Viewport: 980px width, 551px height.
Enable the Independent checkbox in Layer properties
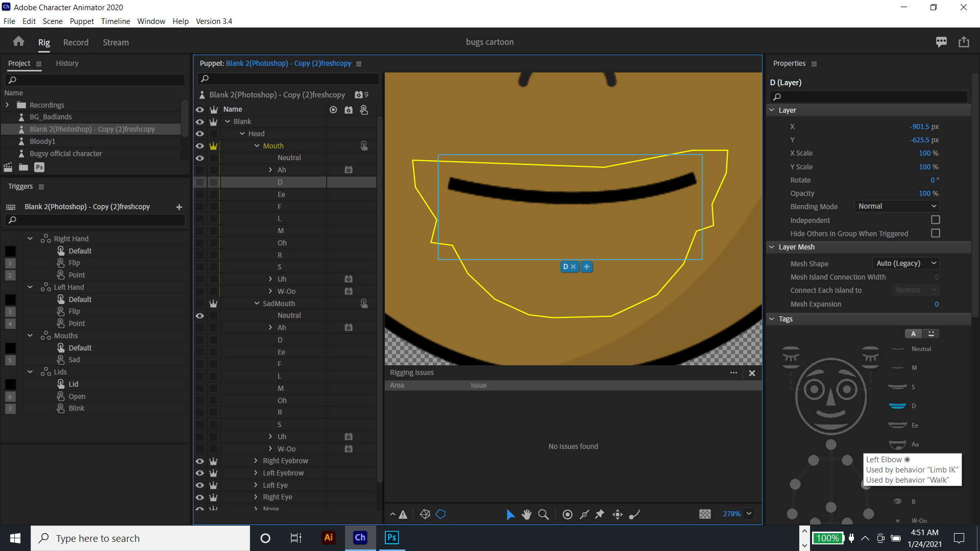[936, 219]
